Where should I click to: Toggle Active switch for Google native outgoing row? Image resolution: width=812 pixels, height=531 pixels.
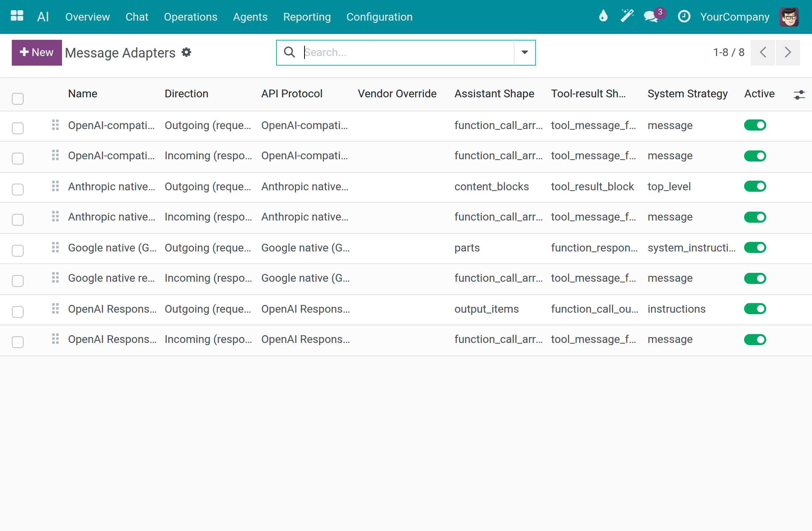pyautogui.click(x=755, y=247)
